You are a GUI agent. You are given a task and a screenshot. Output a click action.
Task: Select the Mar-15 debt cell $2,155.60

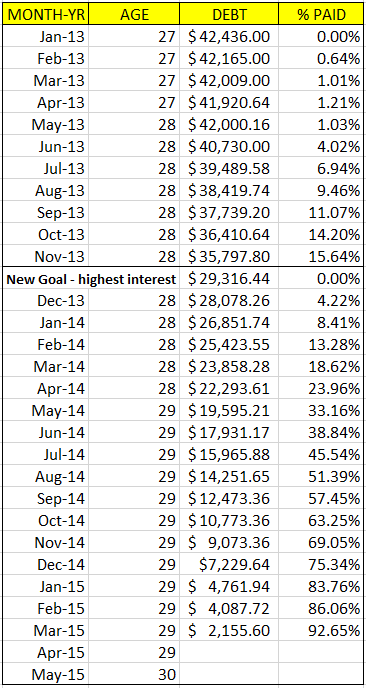[229, 631]
